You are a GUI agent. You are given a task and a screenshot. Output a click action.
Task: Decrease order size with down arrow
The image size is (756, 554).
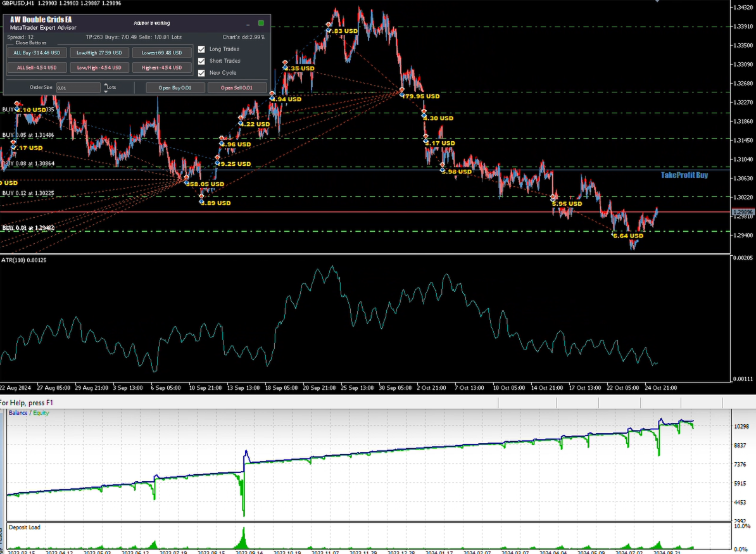[106, 91]
